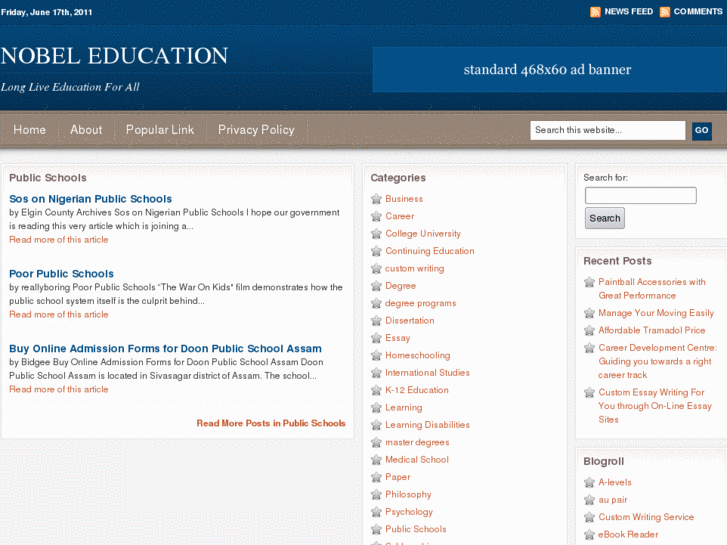Click the News Feed RSS icon
Screen dimensions: 727x545
click(x=595, y=12)
